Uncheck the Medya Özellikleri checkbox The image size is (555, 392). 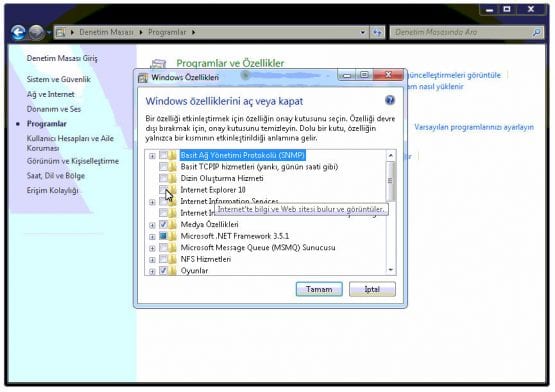163,224
